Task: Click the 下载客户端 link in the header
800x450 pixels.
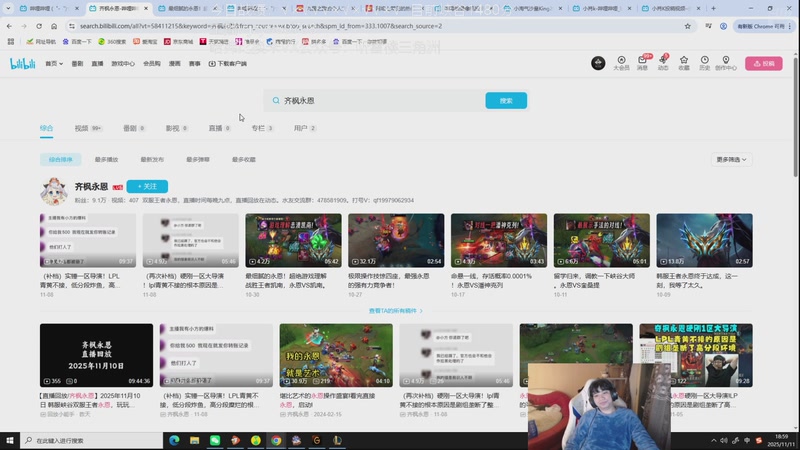Action: pyautogui.click(x=228, y=64)
